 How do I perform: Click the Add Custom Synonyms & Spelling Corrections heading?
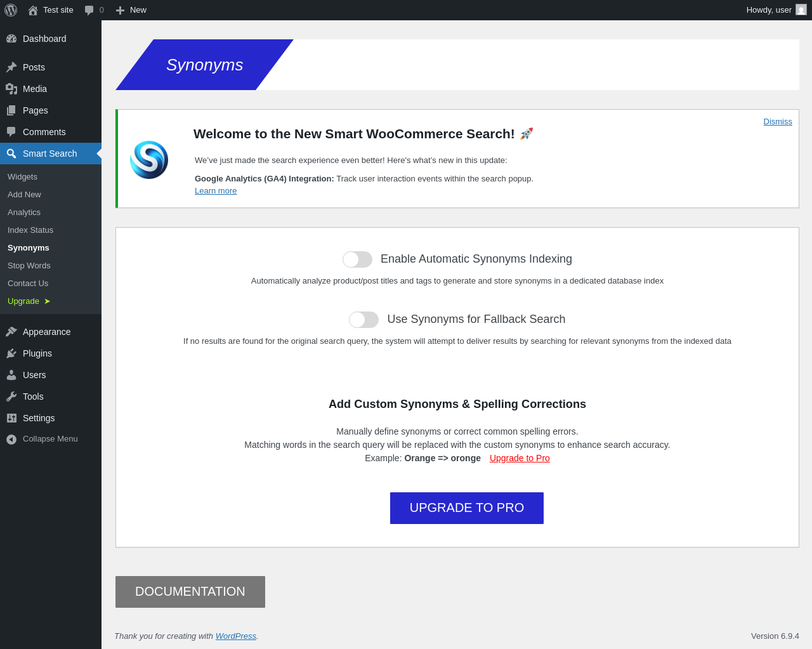click(x=457, y=404)
